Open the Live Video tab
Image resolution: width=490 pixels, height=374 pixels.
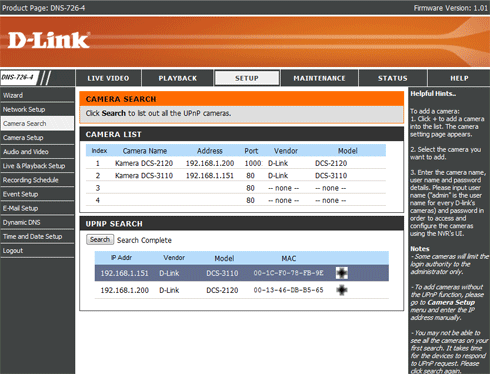pyautogui.click(x=108, y=78)
